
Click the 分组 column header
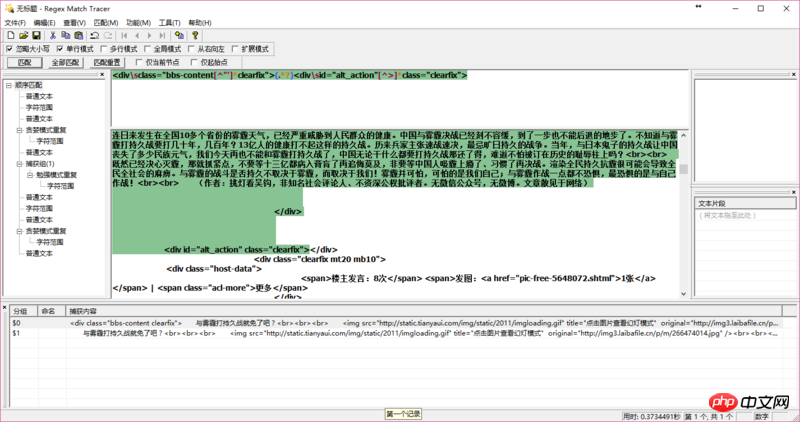25,311
